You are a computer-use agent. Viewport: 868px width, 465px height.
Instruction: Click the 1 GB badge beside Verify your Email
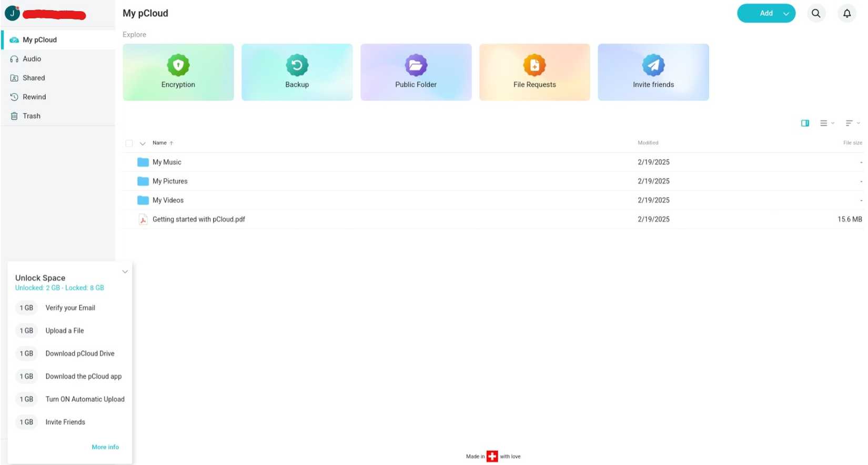point(26,308)
